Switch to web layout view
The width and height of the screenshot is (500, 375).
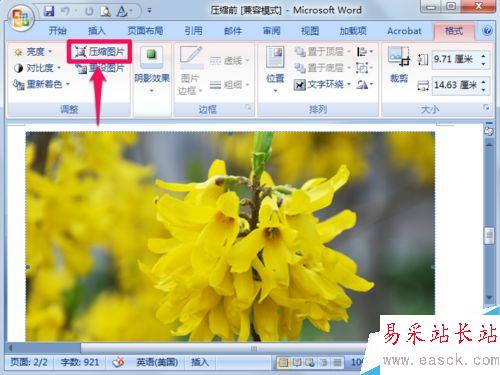[310, 362]
